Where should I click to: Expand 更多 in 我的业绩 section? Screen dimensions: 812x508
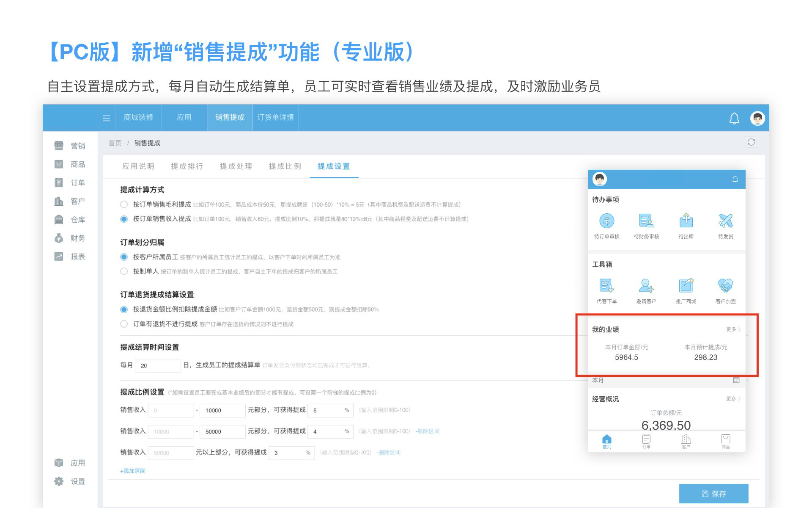(733, 329)
